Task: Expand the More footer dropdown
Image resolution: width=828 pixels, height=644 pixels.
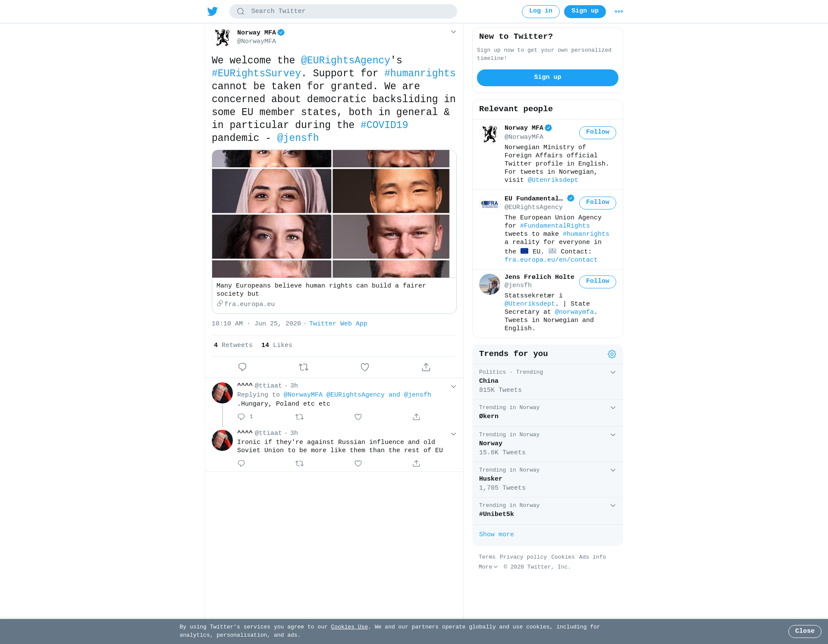Action: pyautogui.click(x=488, y=567)
